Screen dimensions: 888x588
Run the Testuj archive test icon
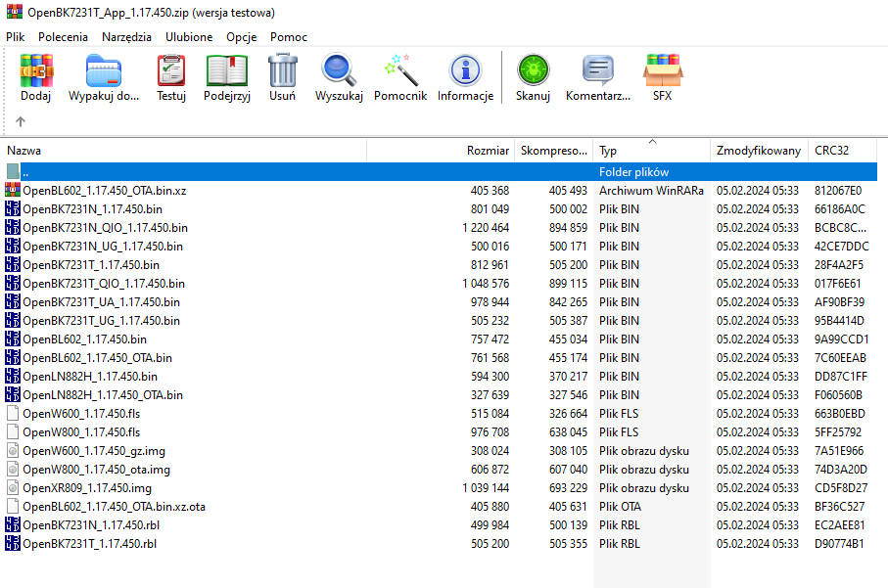click(171, 70)
